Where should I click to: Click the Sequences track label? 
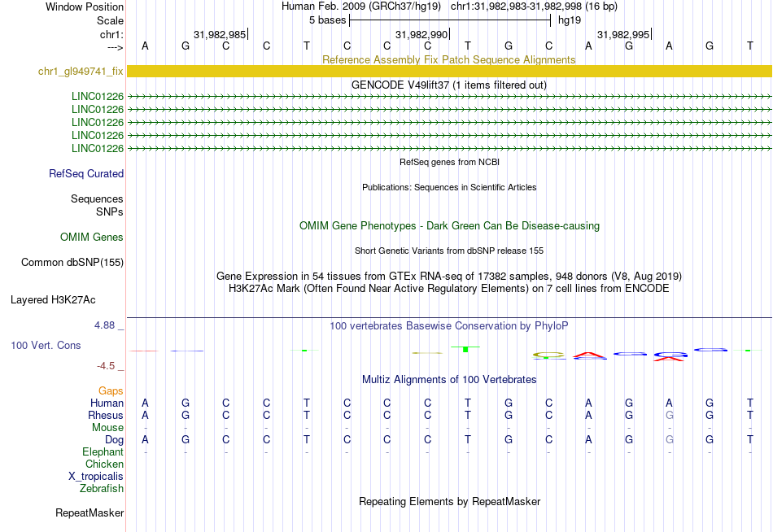(x=97, y=198)
